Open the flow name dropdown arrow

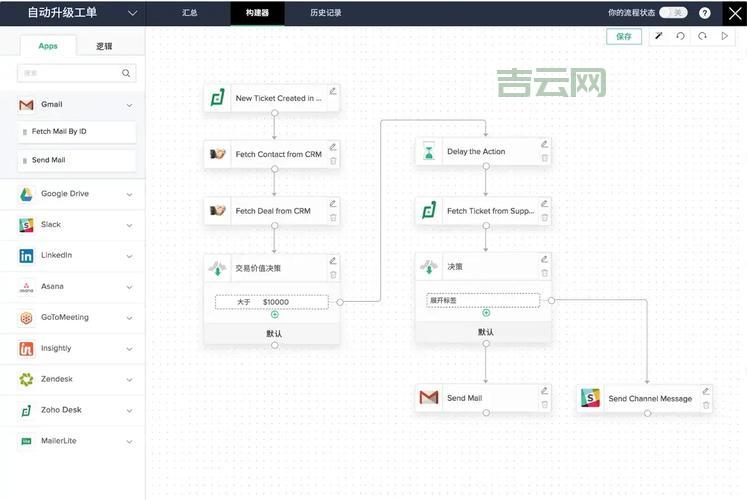[133, 13]
